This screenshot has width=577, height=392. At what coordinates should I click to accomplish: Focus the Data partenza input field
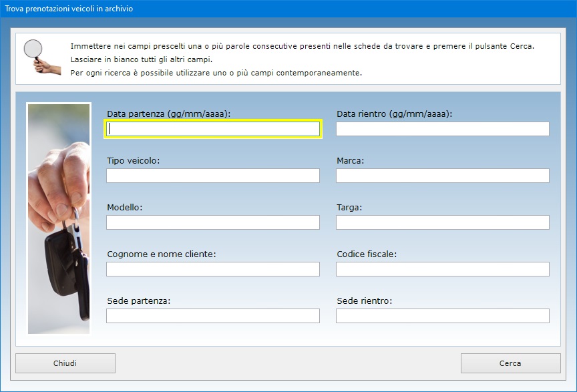coord(213,129)
